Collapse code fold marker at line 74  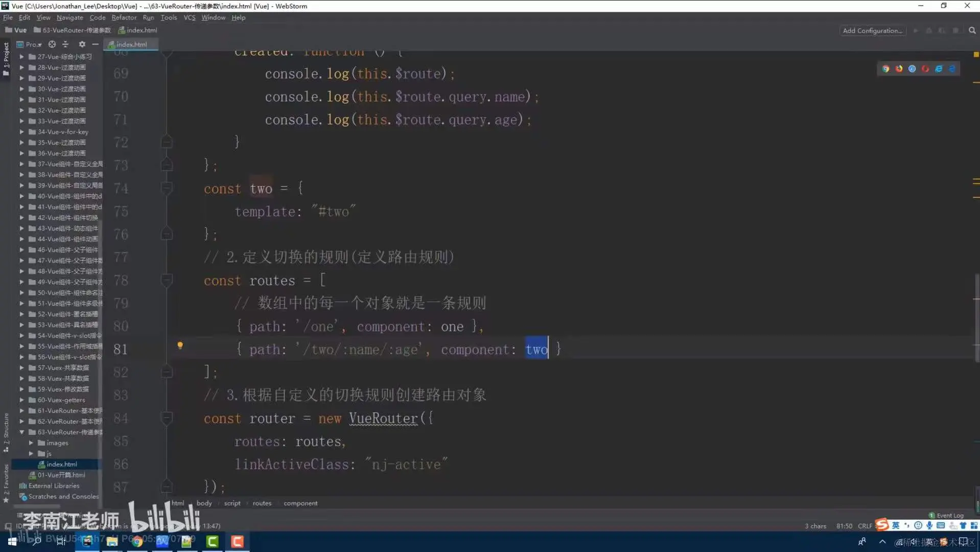tap(167, 188)
